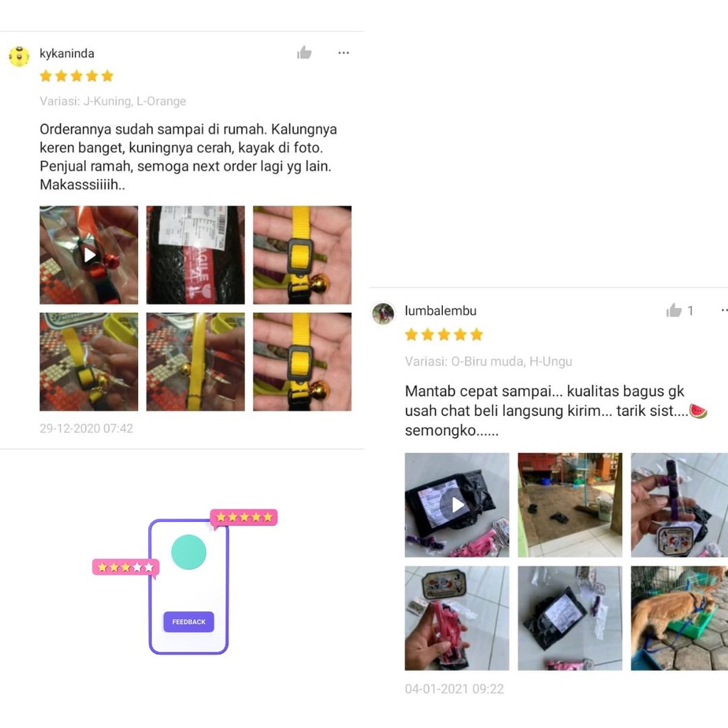
Task: Open lumbalembu's profile avatar
Action: tap(383, 314)
